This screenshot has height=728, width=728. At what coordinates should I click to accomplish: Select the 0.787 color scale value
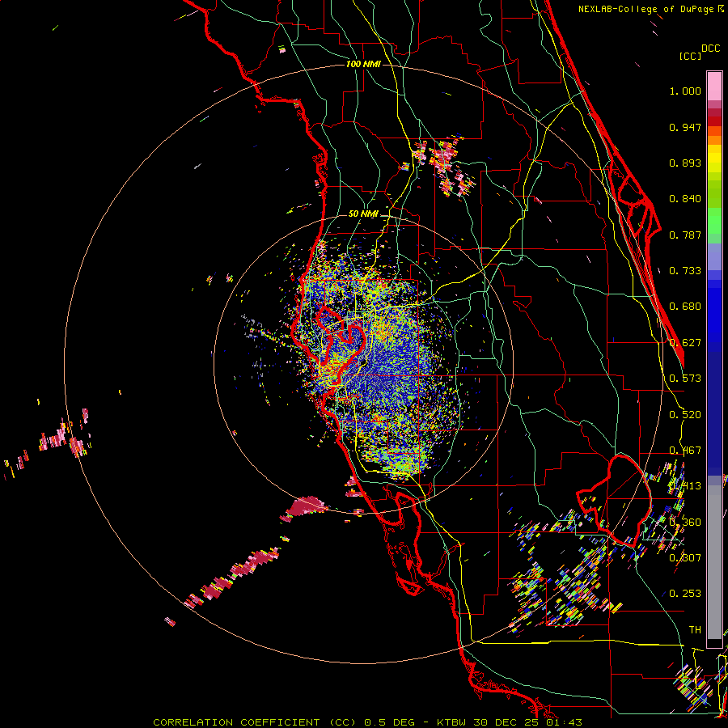[x=685, y=235]
